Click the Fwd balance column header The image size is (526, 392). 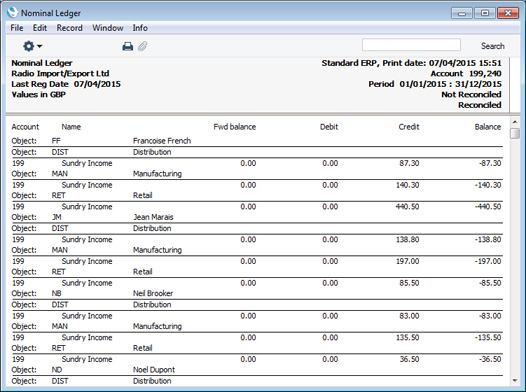235,127
